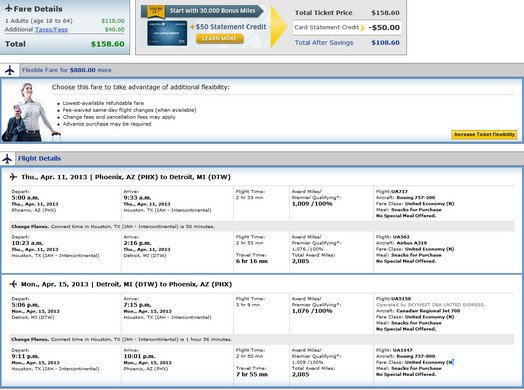Click the yellow arrow next to Card Statement Credit
Image resolution: width=524 pixels, height=390 pixels.
click(363, 27)
